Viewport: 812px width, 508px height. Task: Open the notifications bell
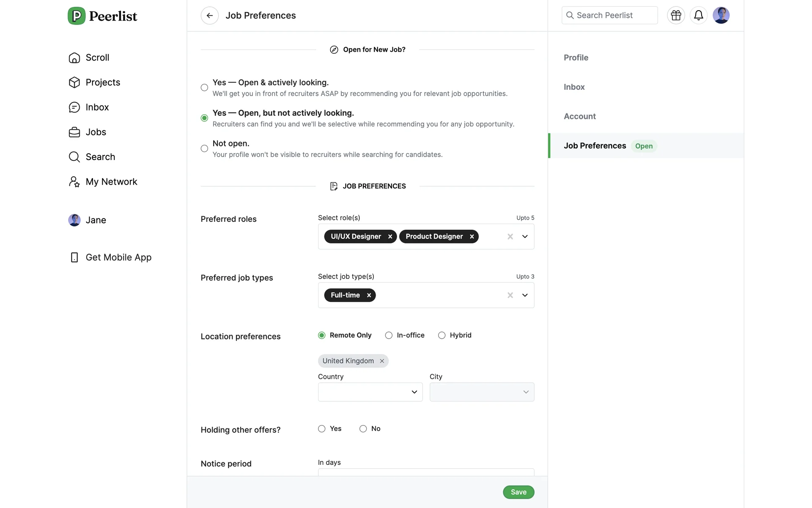(698, 16)
